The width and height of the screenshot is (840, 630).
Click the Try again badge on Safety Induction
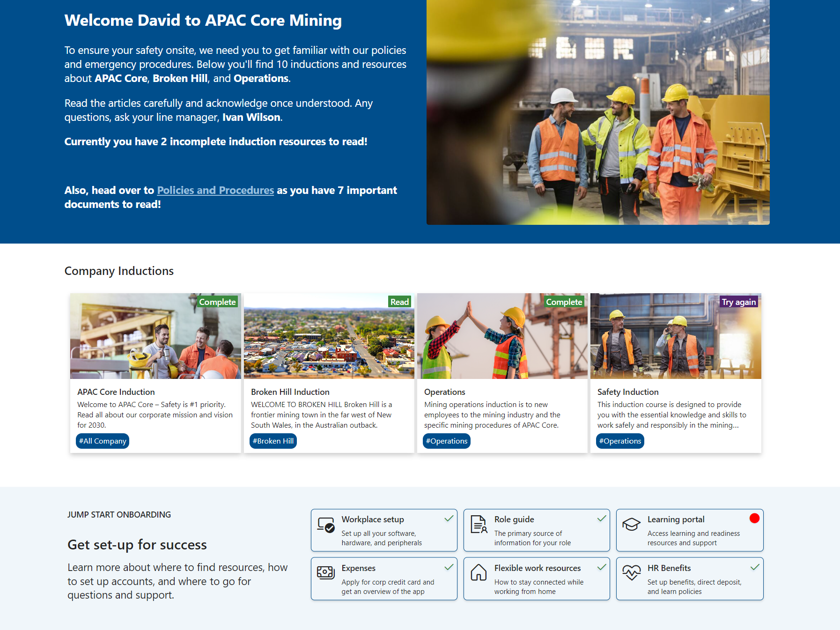point(738,302)
